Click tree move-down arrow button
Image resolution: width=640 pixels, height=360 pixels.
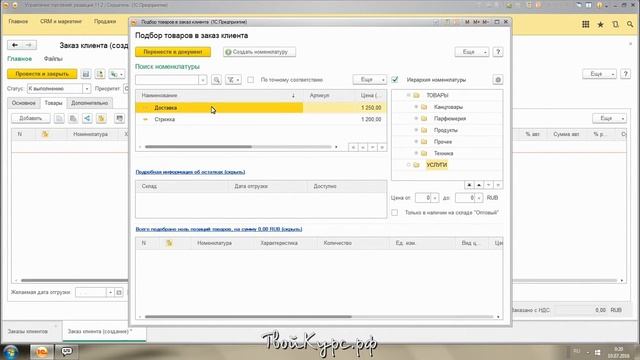click(489, 185)
